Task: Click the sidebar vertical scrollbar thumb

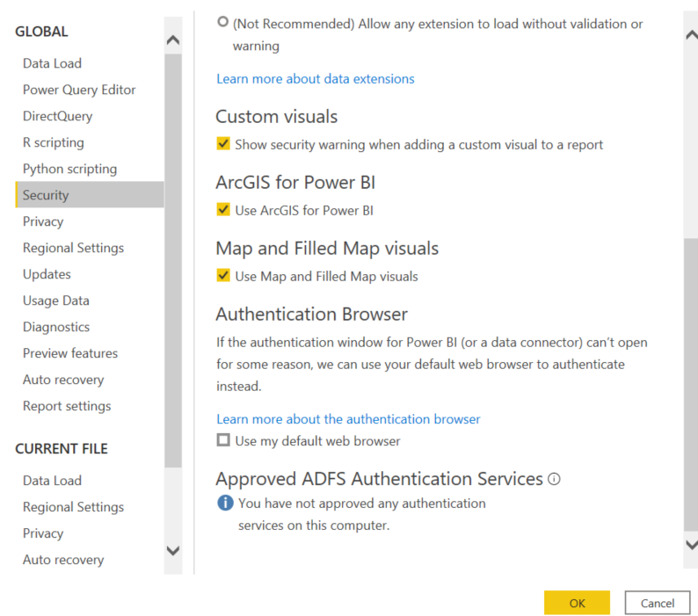Action: tap(173, 260)
